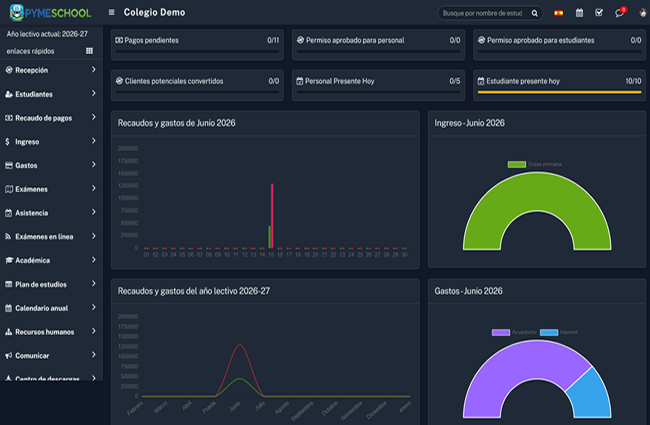Viewport: 650px width, 425px height.
Task: Click the Estudiante presente hoy calendar icon
Action: (481, 81)
